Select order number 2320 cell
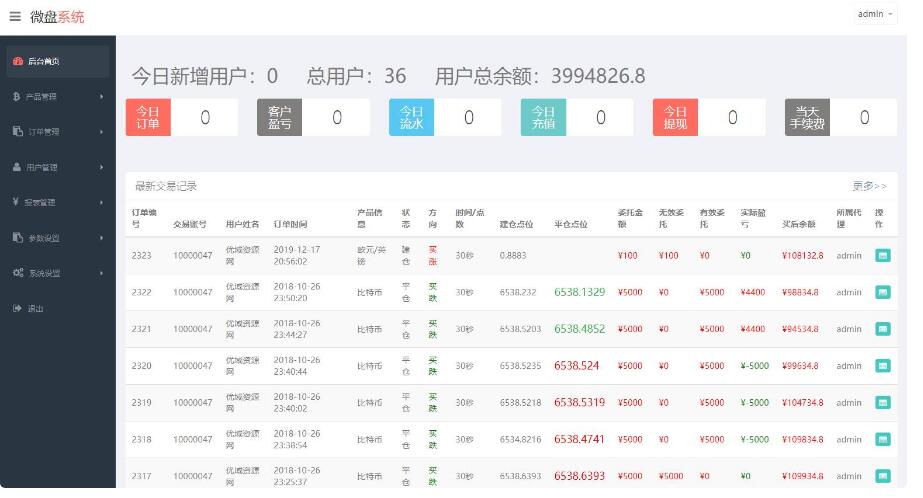 [x=141, y=366]
